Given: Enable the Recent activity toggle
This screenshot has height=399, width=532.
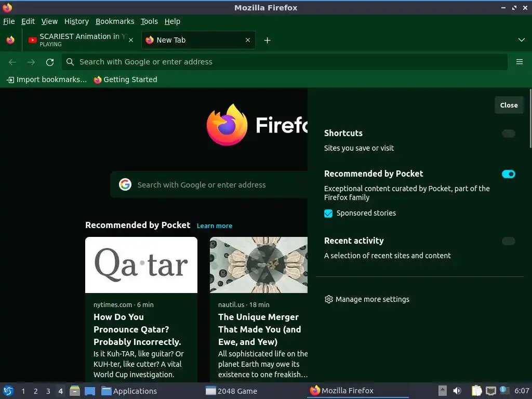Looking at the screenshot, I should click(509, 241).
